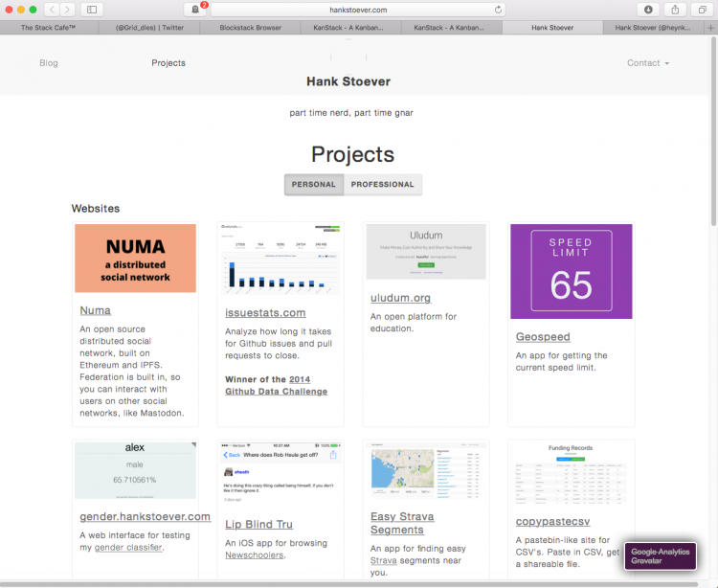718x588 pixels.
Task: Open the Lip Blind Tru screenshot
Action: [x=280, y=474]
